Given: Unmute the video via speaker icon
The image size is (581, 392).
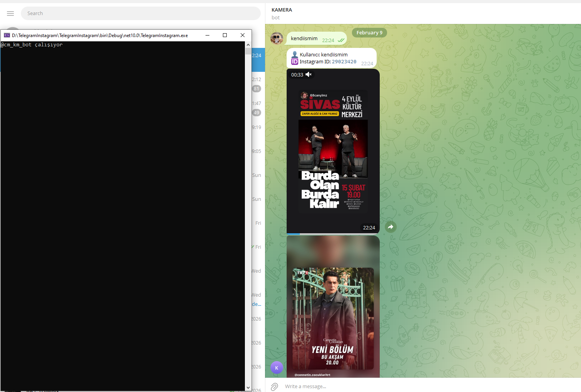Looking at the screenshot, I should pyautogui.click(x=308, y=75).
